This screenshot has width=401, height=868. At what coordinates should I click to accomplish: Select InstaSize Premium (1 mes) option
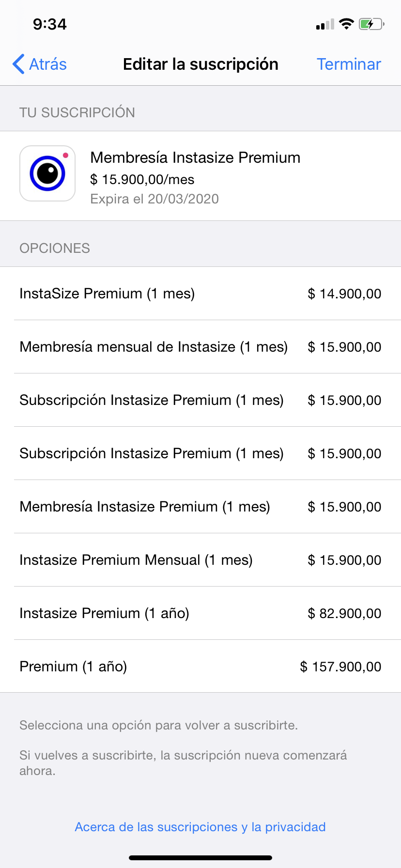pos(107,294)
